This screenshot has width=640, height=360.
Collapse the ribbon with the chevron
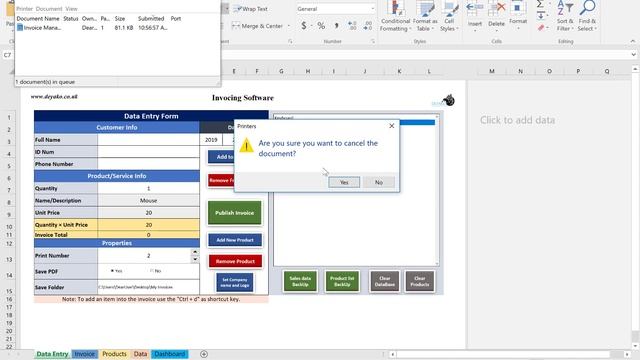[x=633, y=41]
